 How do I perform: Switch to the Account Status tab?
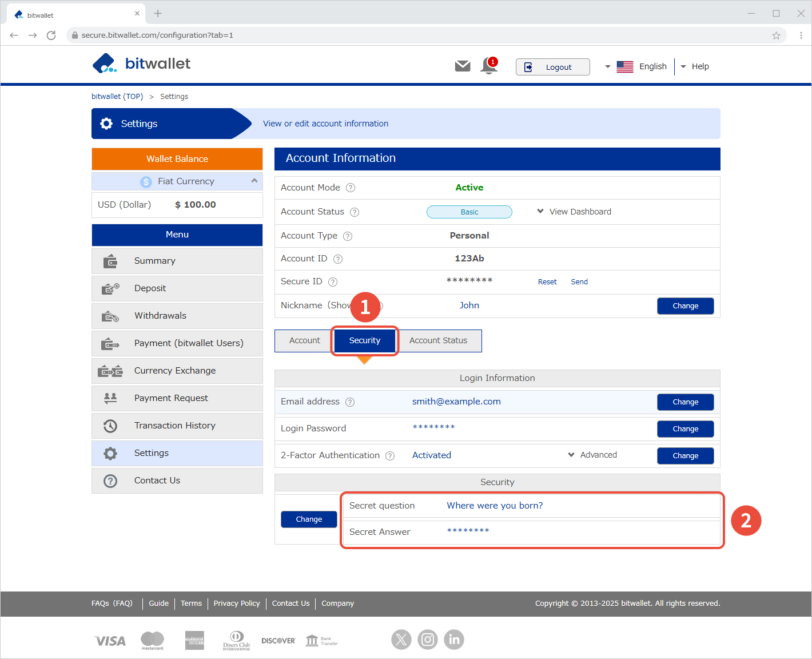438,340
